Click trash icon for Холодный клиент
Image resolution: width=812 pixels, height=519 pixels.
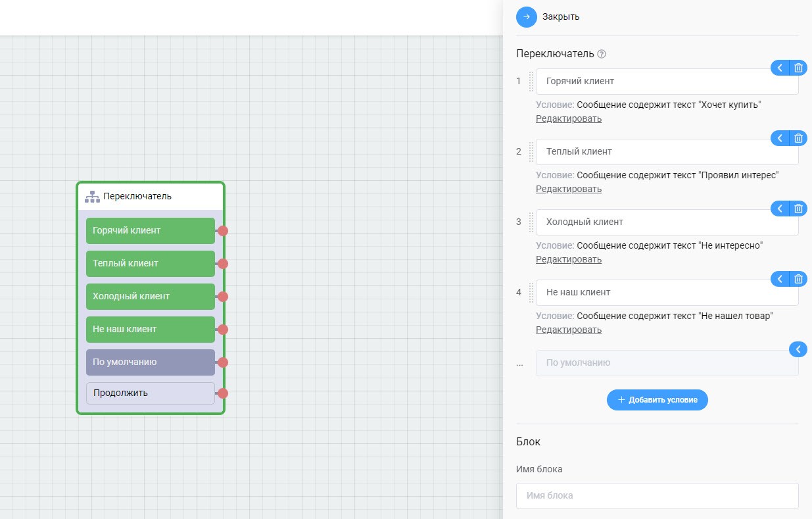click(x=798, y=209)
